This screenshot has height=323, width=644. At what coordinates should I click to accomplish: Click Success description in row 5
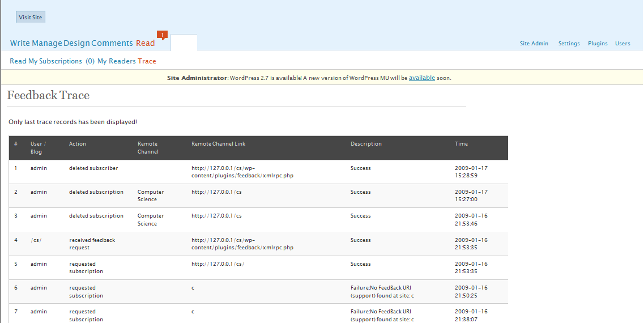click(x=361, y=264)
